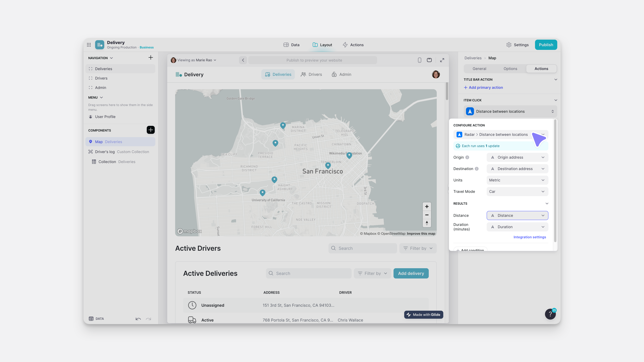Click the Collection table icon in Components
The image size is (644, 362).
(x=94, y=162)
